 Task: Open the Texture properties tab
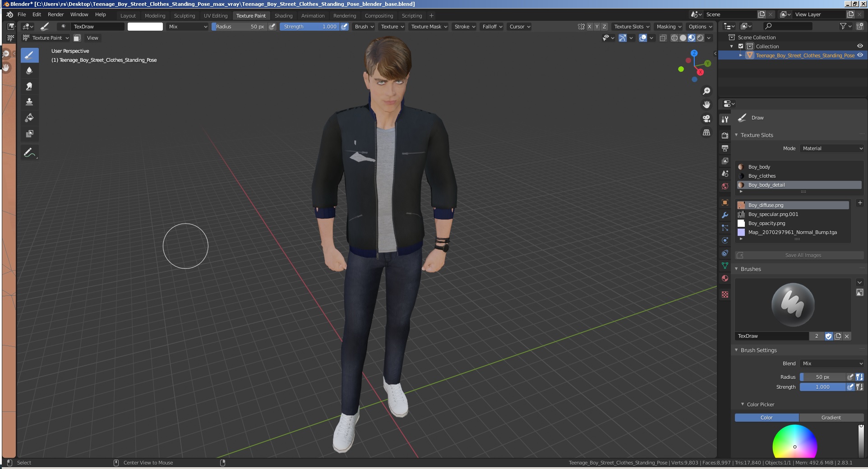click(725, 294)
